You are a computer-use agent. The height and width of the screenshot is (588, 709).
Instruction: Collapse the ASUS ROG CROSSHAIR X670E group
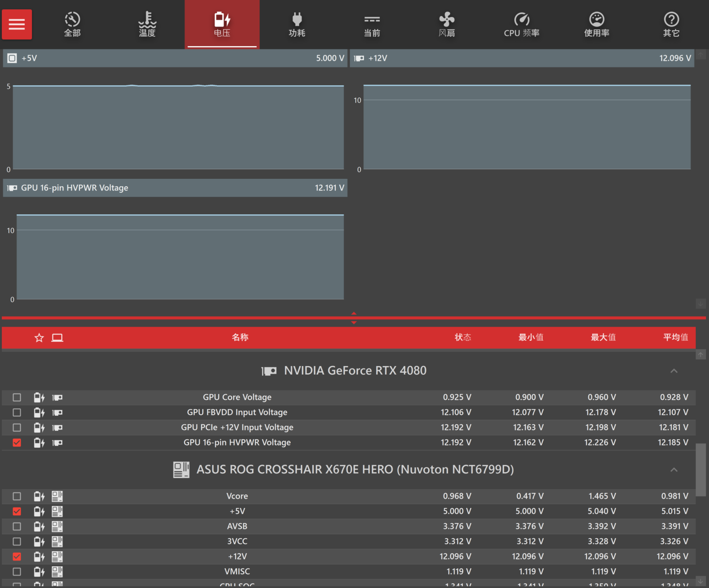tap(674, 470)
